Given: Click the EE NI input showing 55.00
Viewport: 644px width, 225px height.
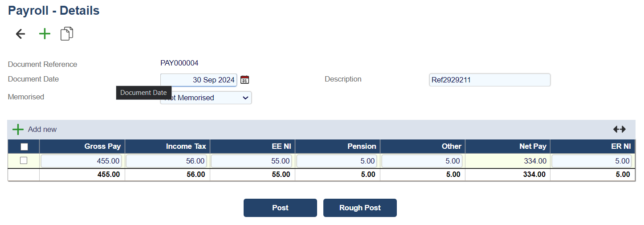Looking at the screenshot, I should [x=252, y=161].
